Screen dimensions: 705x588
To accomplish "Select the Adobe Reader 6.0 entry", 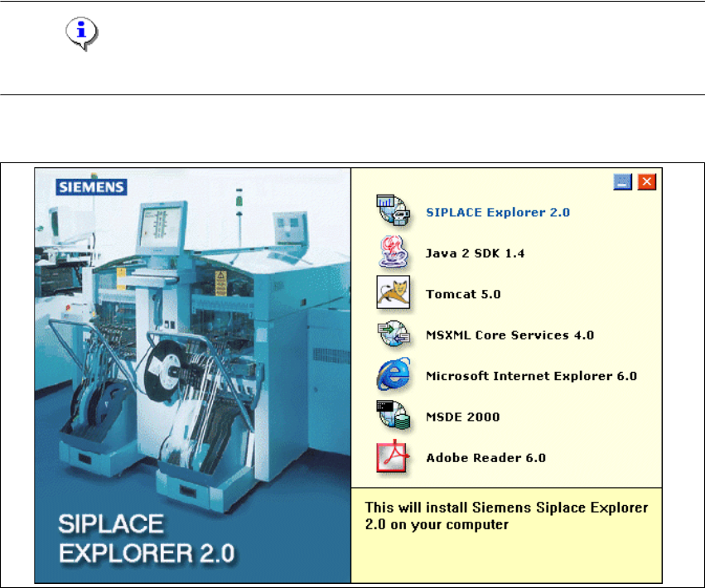I will (485, 458).
